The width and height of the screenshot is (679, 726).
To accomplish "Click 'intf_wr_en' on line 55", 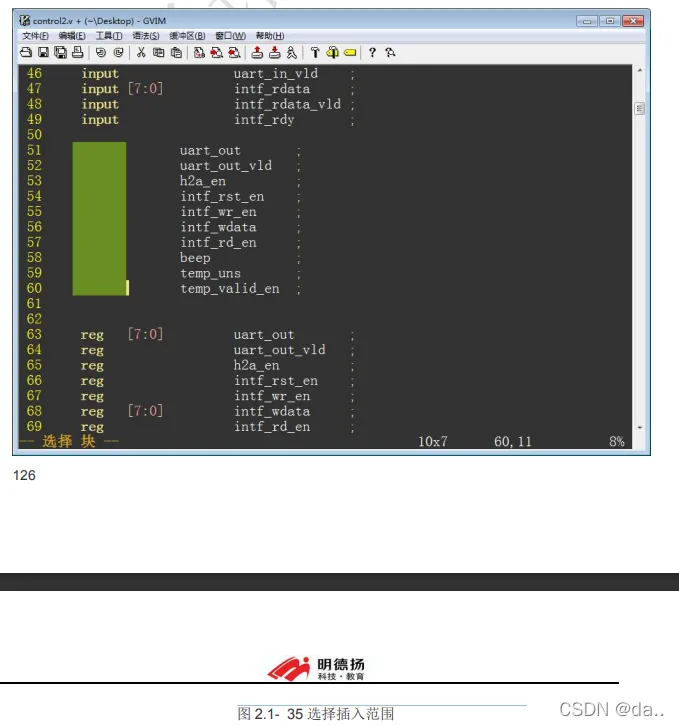I will (x=218, y=212).
